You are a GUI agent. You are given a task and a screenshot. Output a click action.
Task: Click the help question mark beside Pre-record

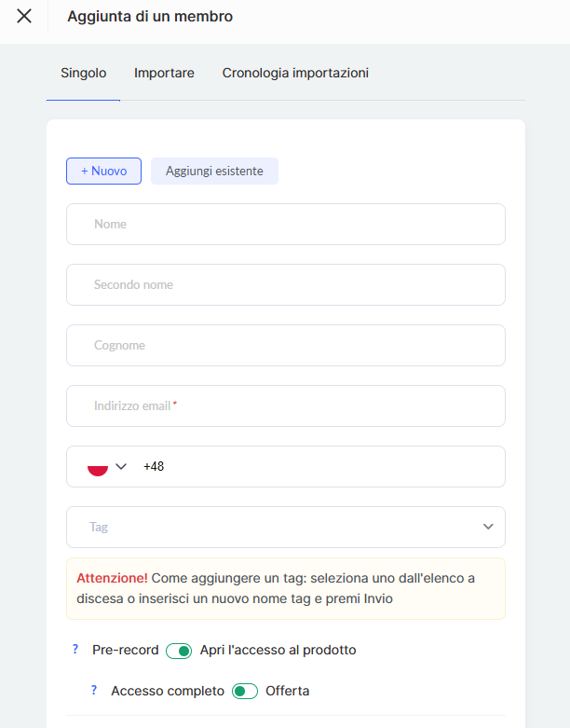tap(75, 650)
